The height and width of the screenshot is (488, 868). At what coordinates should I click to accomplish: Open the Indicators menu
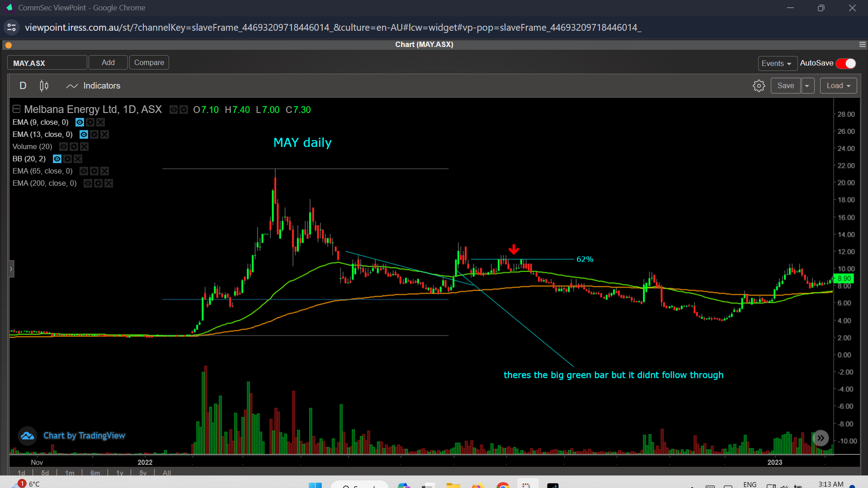(x=93, y=86)
